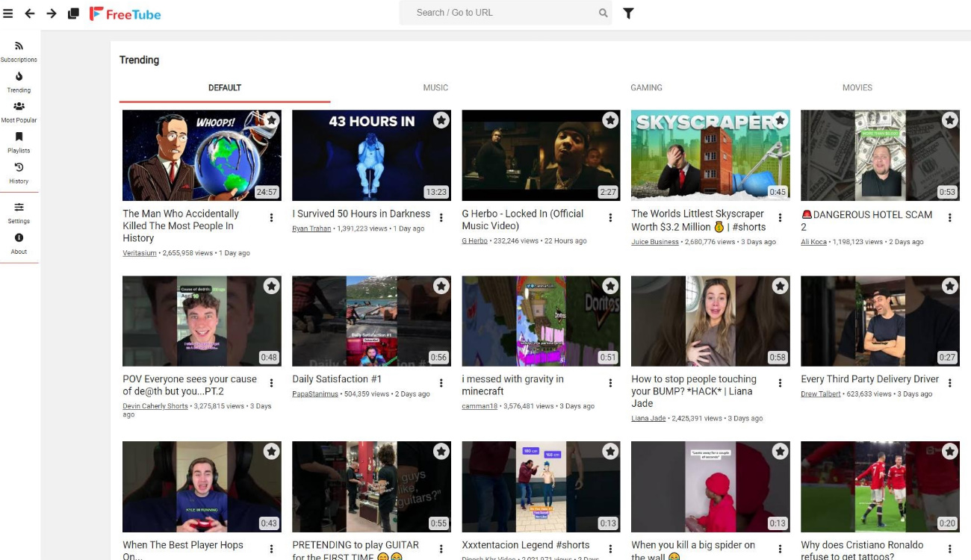Switch to the MUSIC tab
Viewport: 971px width, 560px height.
[435, 87]
